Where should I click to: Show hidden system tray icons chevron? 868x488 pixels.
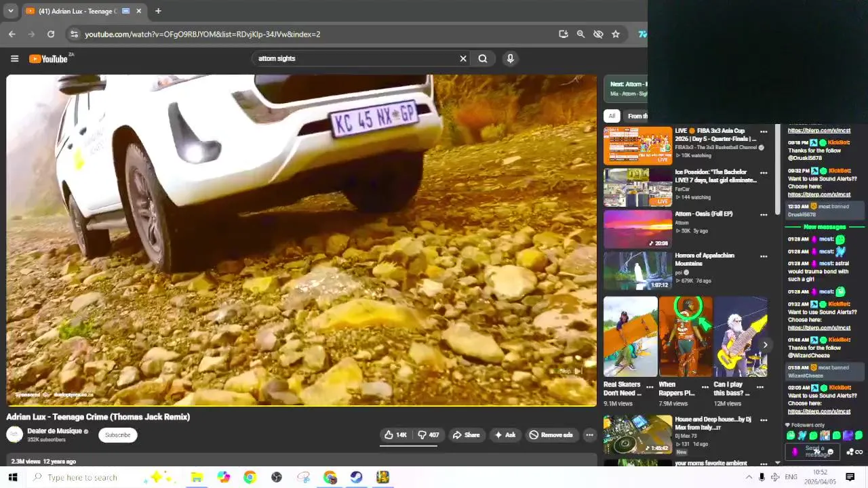tap(749, 477)
